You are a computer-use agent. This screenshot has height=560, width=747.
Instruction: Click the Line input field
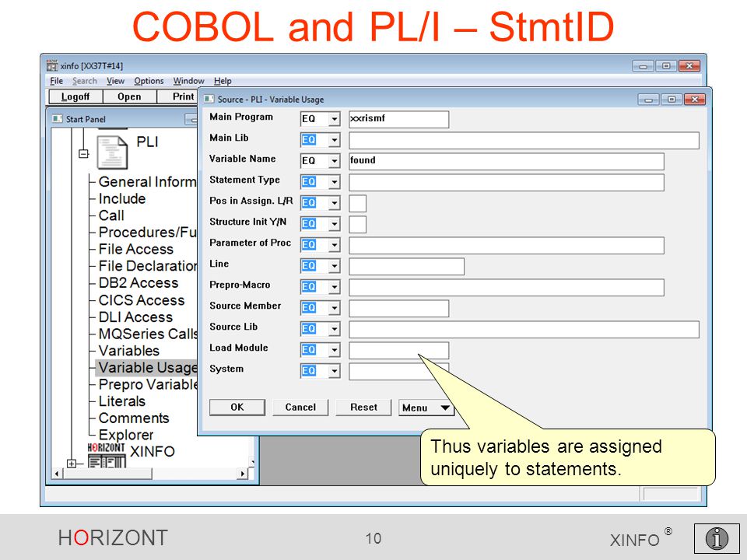pos(406,266)
